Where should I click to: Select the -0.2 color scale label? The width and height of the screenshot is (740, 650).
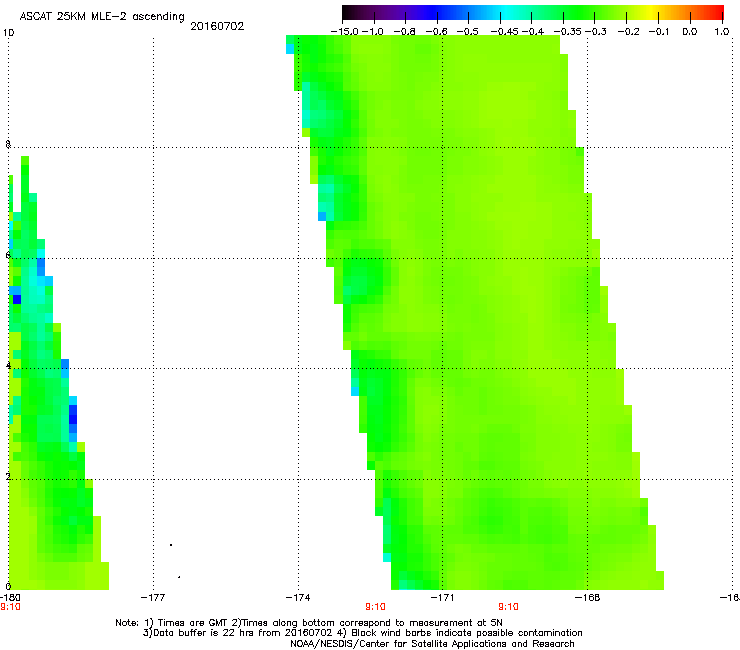coord(628,32)
